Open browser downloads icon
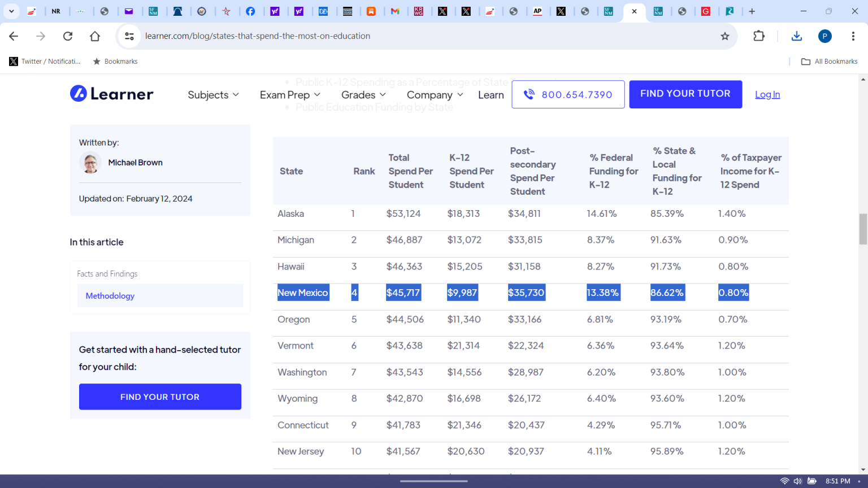 tap(797, 36)
